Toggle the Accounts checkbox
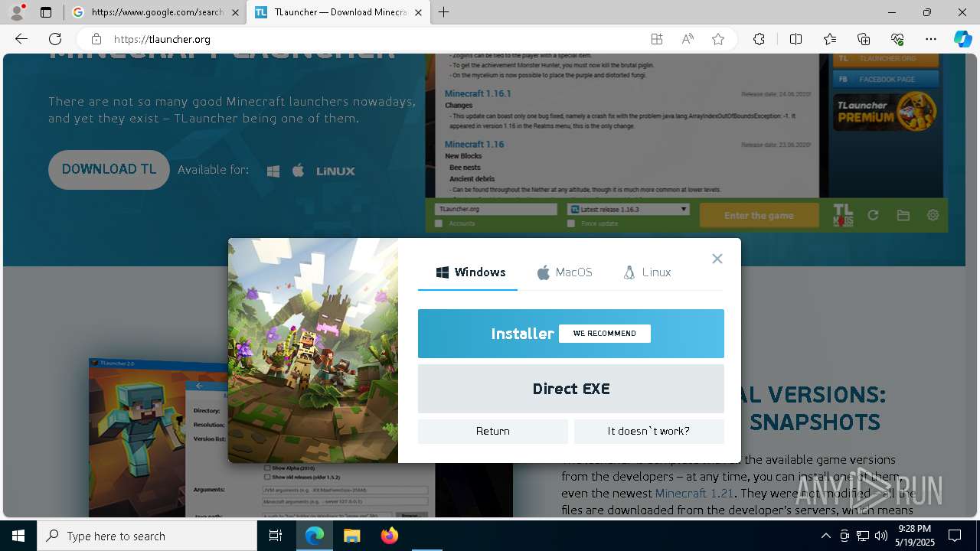The image size is (980, 551). [x=439, y=223]
